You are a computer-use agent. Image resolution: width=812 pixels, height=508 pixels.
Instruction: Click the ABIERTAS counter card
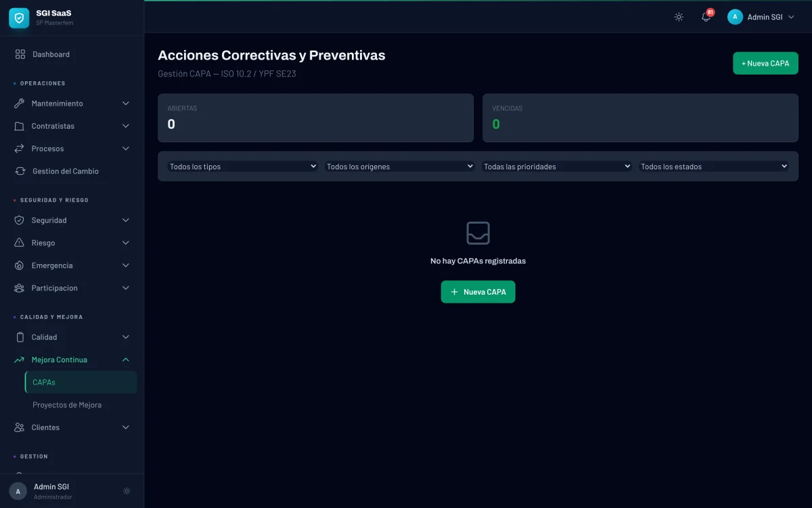tap(316, 117)
